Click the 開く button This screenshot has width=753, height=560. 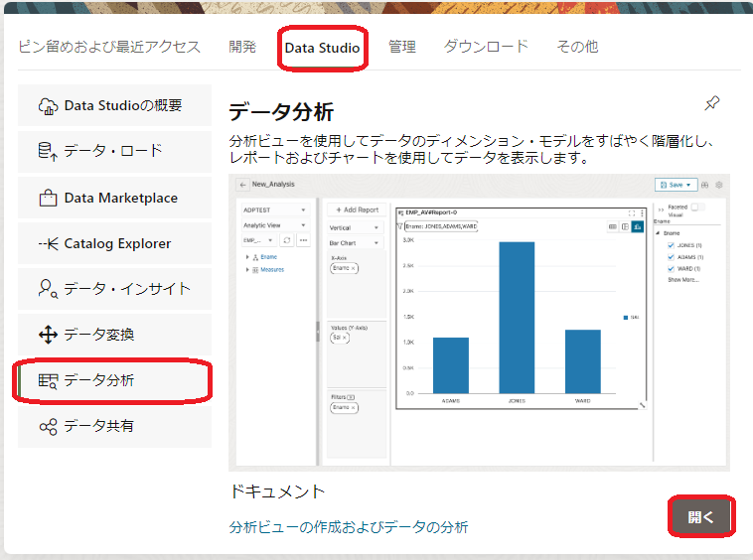pyautogui.click(x=701, y=517)
